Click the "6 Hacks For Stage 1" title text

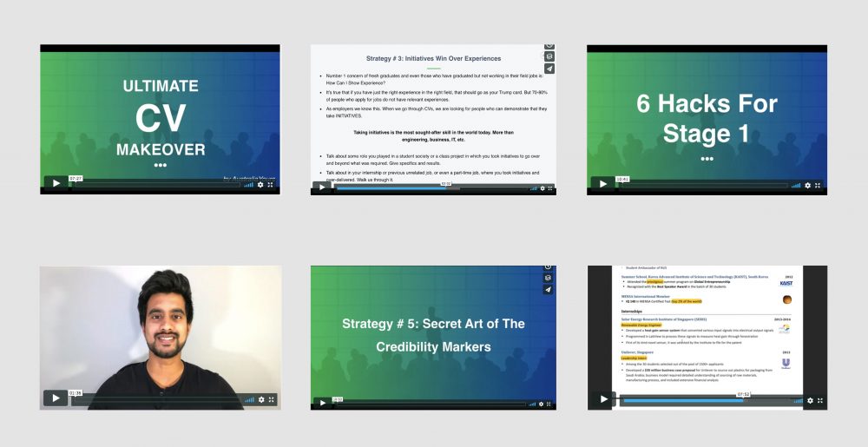707,118
